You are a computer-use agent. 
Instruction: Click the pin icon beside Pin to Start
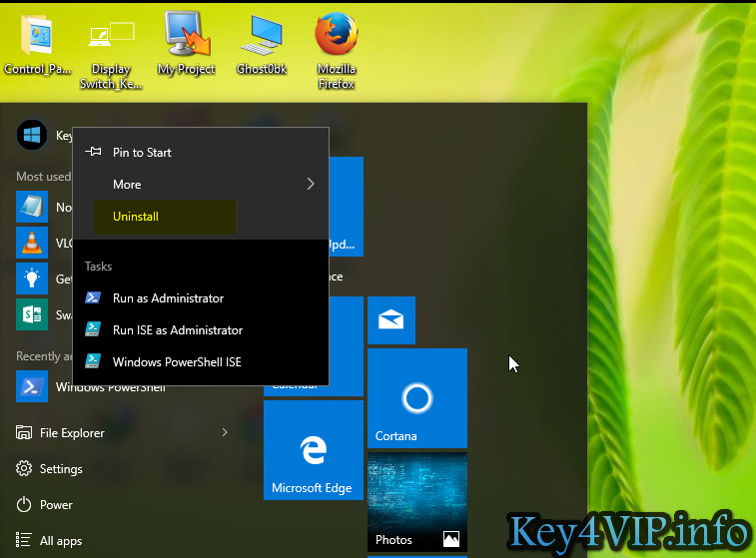click(93, 152)
